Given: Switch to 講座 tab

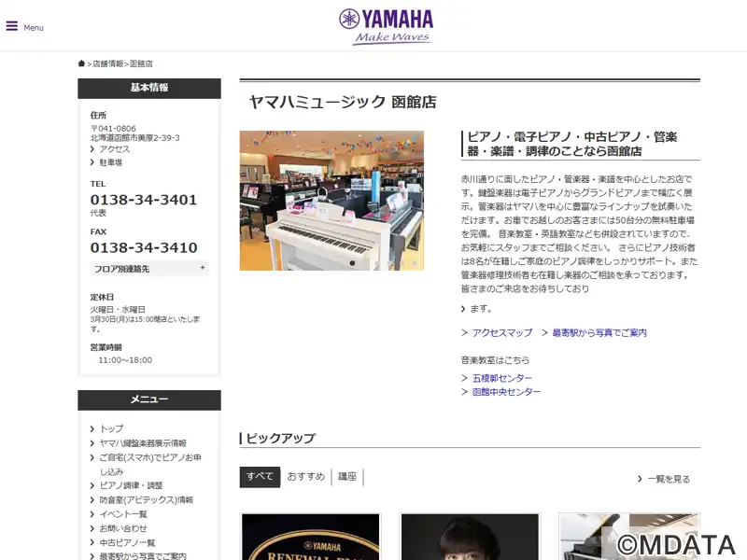Looking at the screenshot, I should tap(347, 477).
